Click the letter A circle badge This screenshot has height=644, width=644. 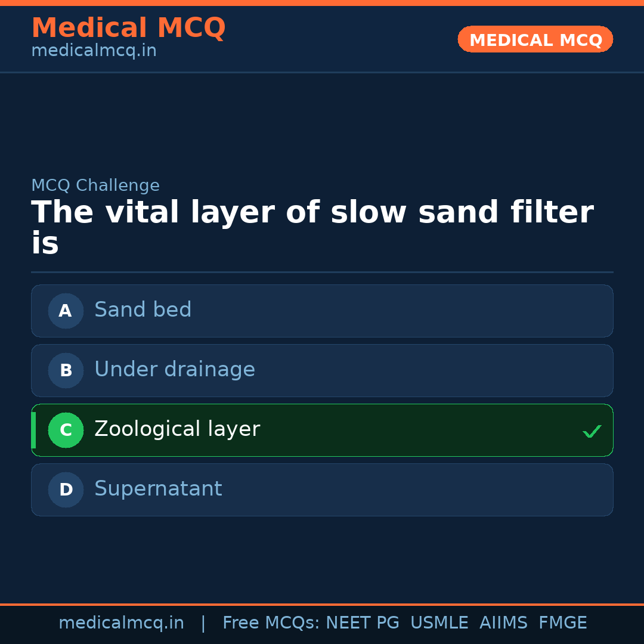tap(66, 311)
